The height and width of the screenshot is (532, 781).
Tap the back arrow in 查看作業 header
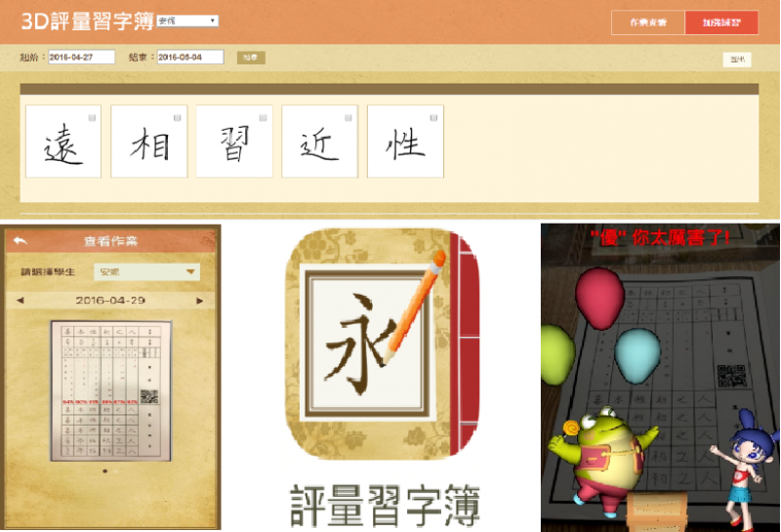coord(21,241)
